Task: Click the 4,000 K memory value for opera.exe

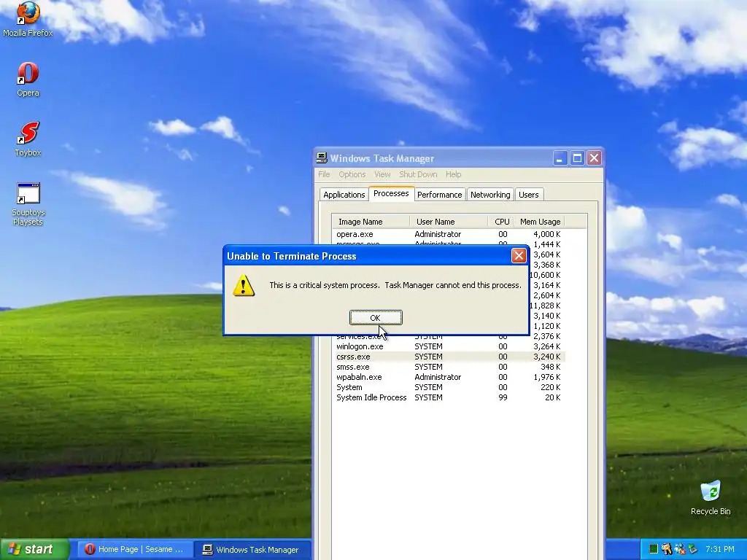Action: (547, 234)
